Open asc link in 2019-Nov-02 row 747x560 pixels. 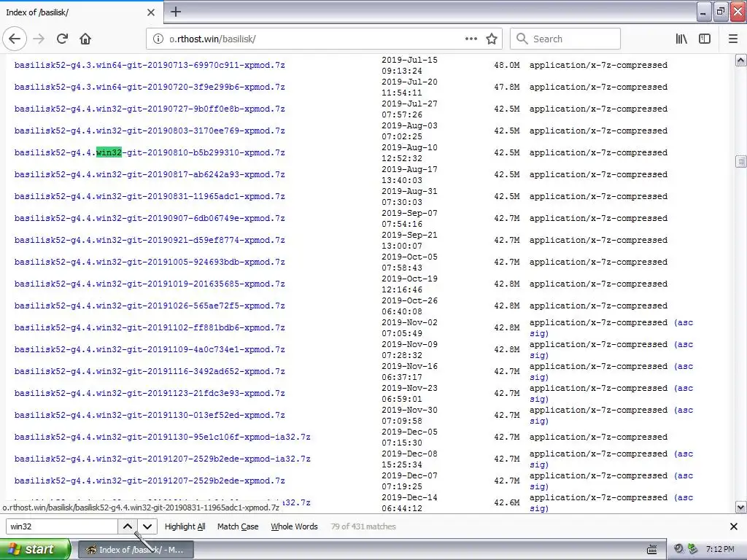pyautogui.click(x=685, y=323)
